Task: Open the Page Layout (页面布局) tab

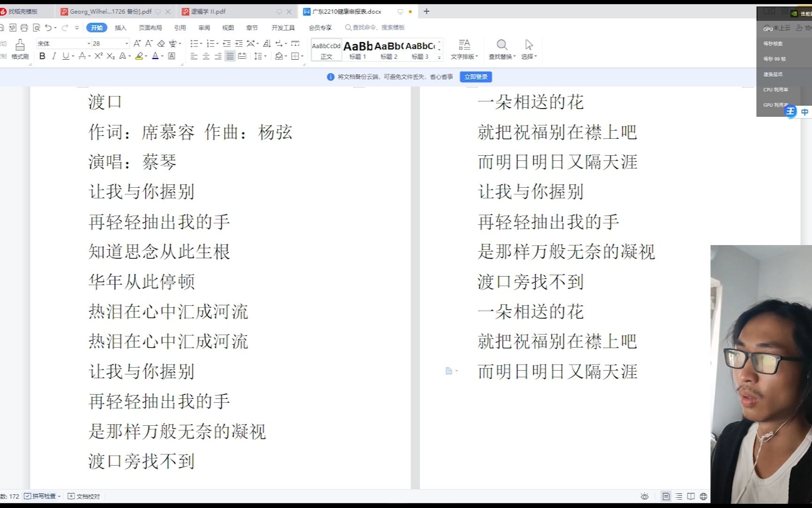Action: pyautogui.click(x=150, y=28)
